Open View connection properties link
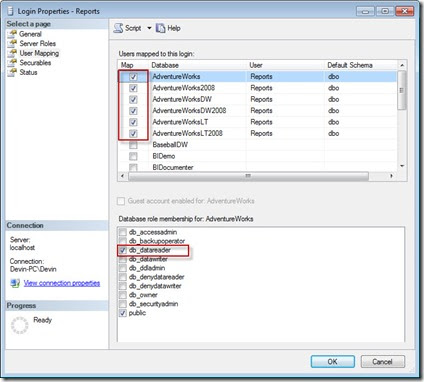The image size is (424, 382). pos(62,283)
